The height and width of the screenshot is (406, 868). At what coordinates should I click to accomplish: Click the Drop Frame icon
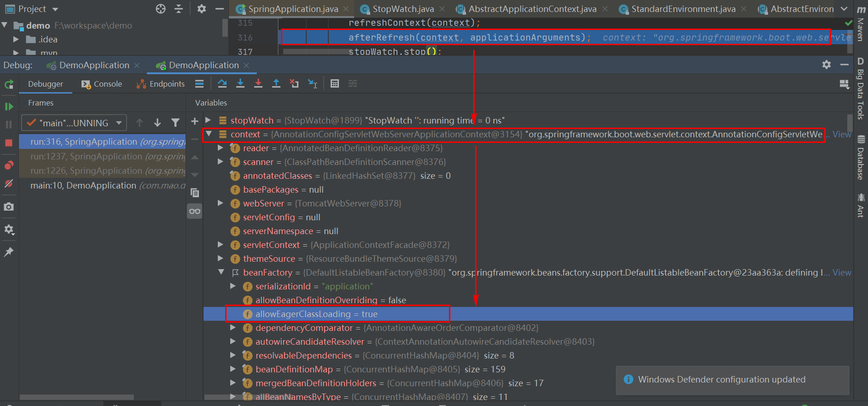[x=294, y=83]
